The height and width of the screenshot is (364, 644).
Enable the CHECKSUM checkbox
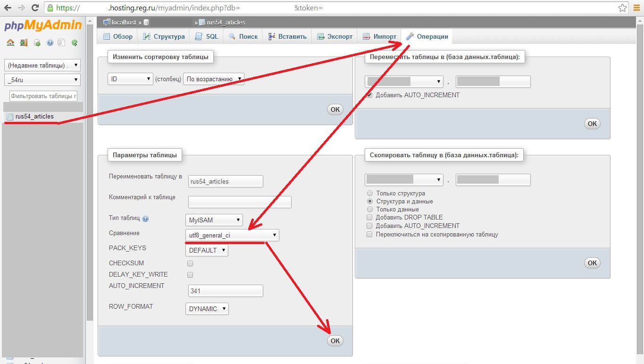190,263
